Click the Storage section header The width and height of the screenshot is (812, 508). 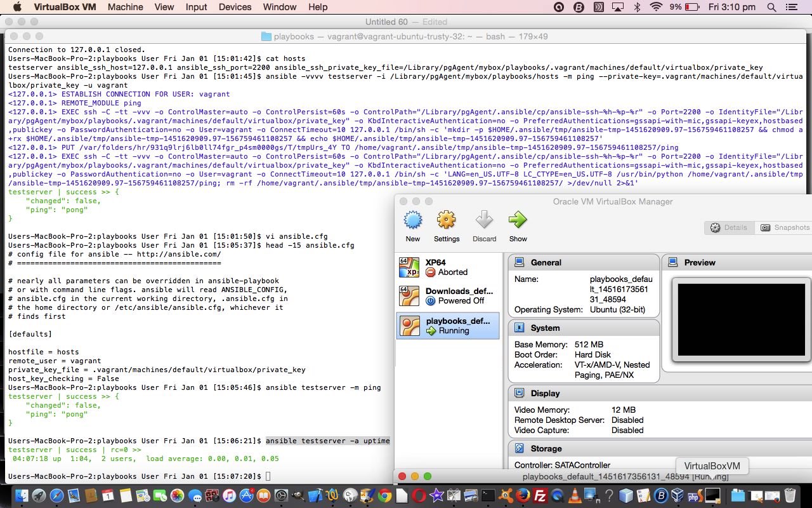pos(660,448)
